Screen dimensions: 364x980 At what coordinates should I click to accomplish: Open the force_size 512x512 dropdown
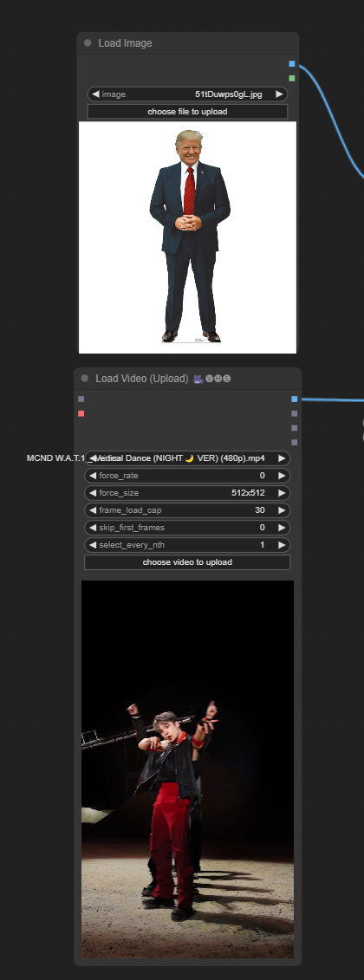[x=187, y=492]
